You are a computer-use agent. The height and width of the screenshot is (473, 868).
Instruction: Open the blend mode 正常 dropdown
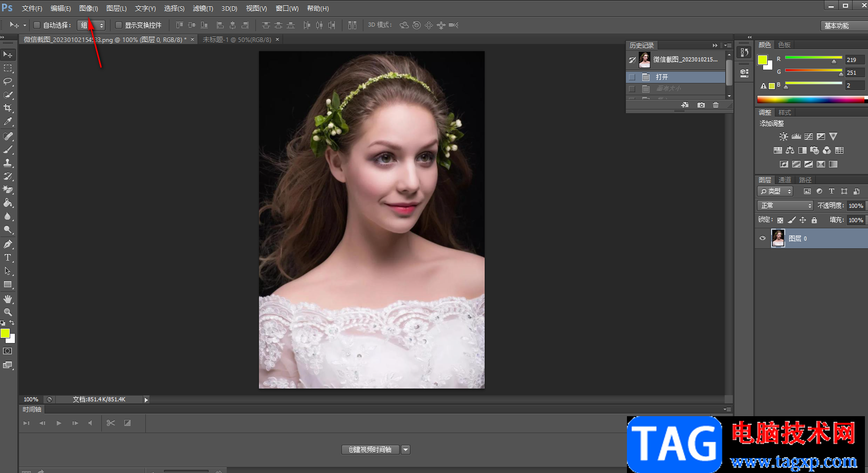tap(785, 205)
